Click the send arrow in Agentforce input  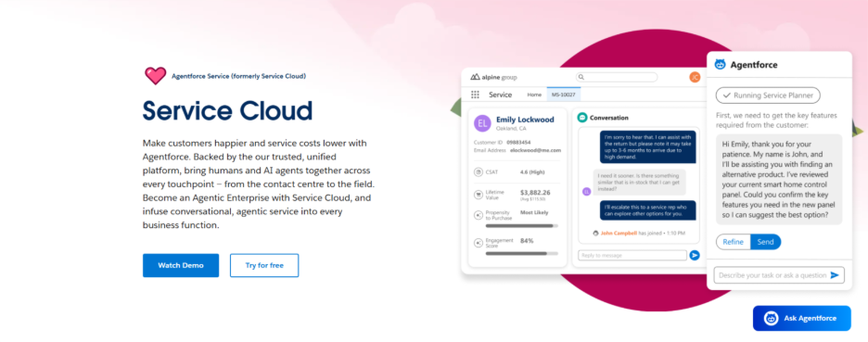pyautogui.click(x=835, y=275)
